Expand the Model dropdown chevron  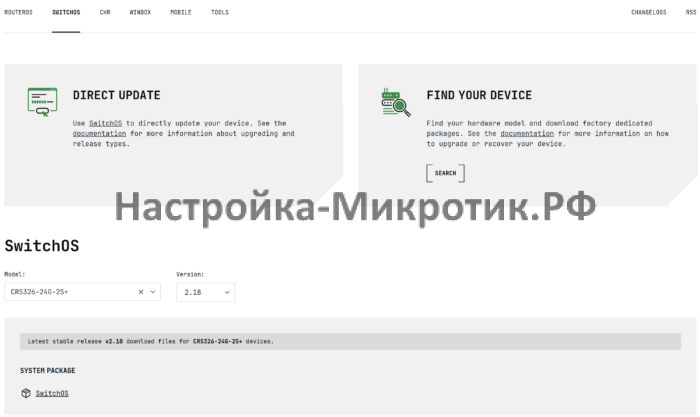(x=153, y=292)
